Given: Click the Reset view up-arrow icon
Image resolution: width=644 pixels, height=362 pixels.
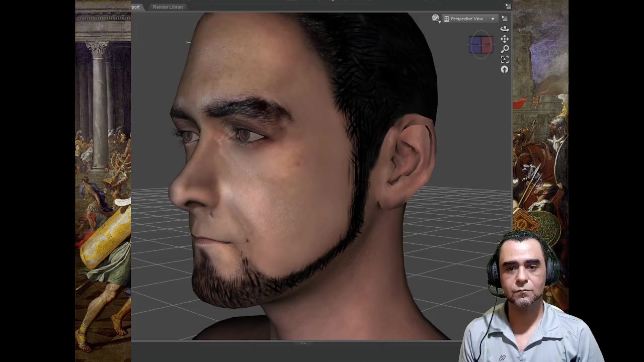Looking at the screenshot, I should tap(505, 70).
